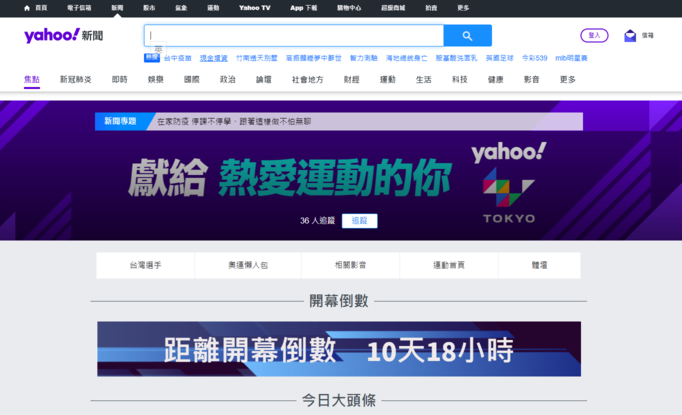Click trending link 胺基酸洗面乳

pos(457,58)
